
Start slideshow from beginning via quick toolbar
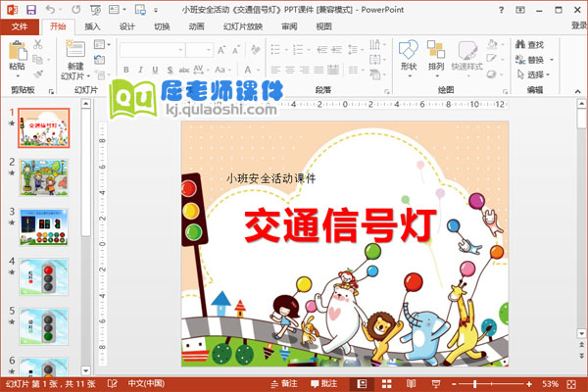(95, 10)
